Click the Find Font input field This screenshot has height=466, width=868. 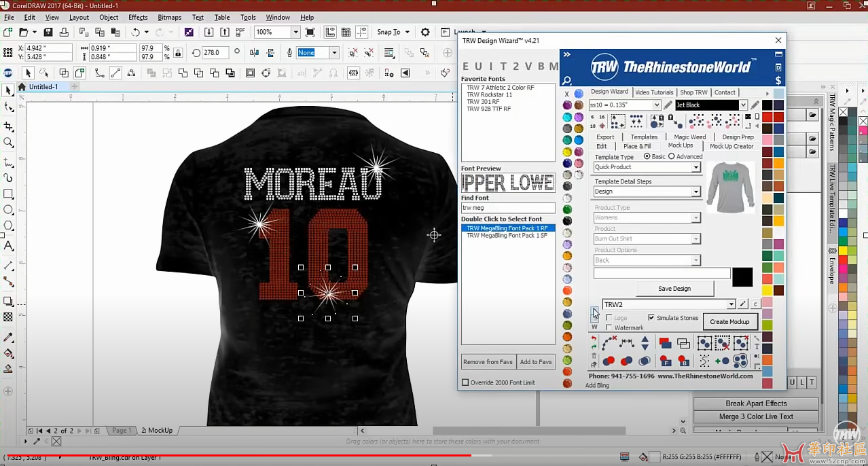point(508,208)
